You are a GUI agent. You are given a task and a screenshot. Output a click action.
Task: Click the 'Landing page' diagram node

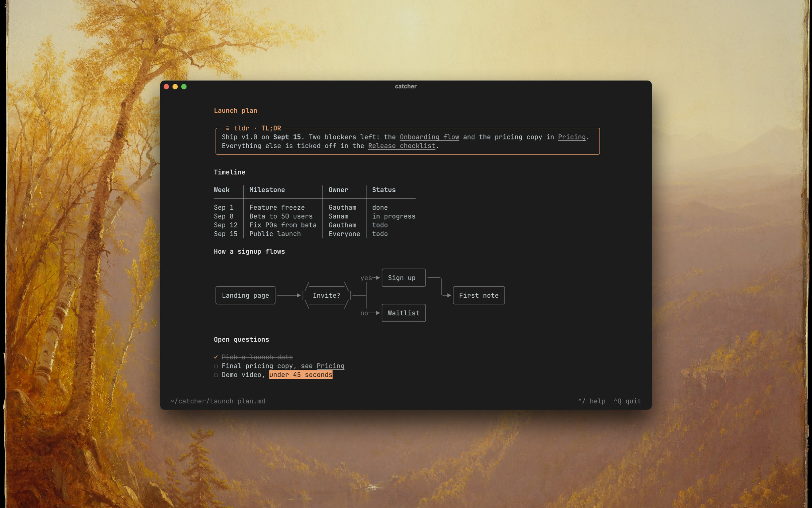[245, 296]
